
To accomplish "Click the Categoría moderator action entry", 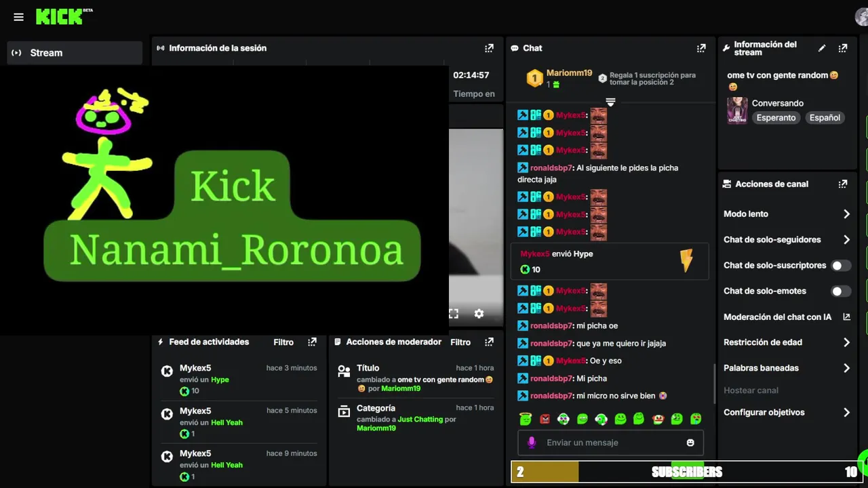I will pyautogui.click(x=416, y=418).
